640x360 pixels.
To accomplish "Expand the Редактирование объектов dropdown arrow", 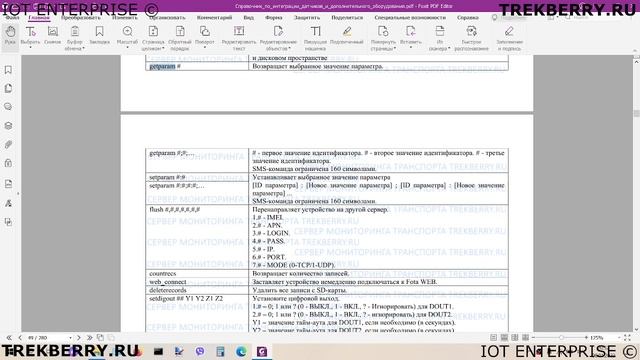I will (289, 48).
